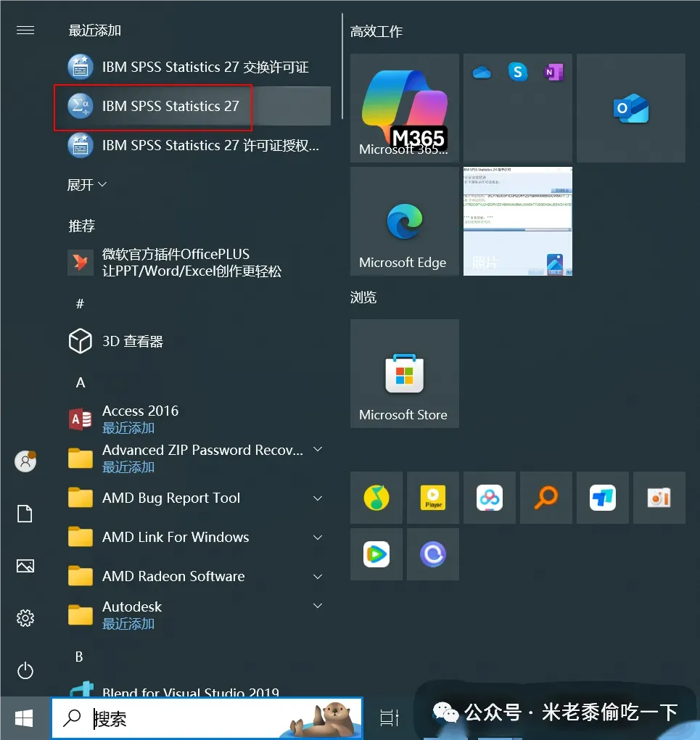This screenshot has width=700, height=740.
Task: Open the Skype icon in tile folder
Action: tap(518, 73)
